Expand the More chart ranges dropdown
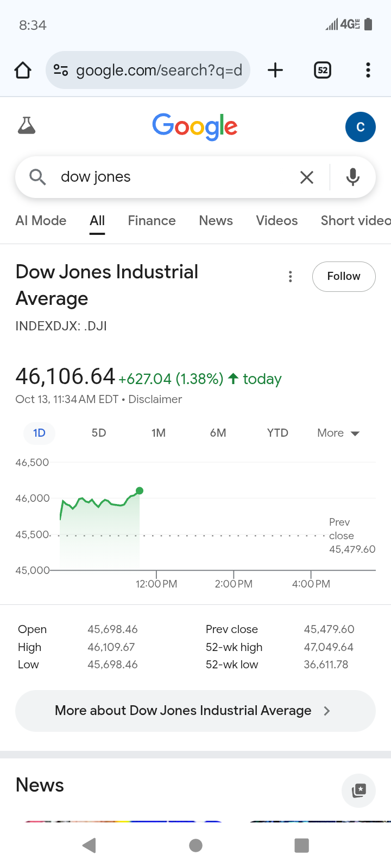 [x=338, y=433]
